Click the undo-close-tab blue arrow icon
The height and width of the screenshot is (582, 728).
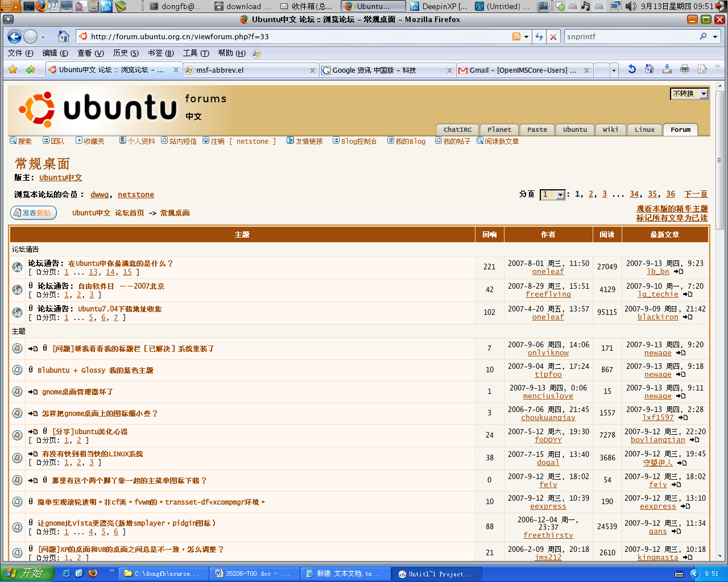632,69
